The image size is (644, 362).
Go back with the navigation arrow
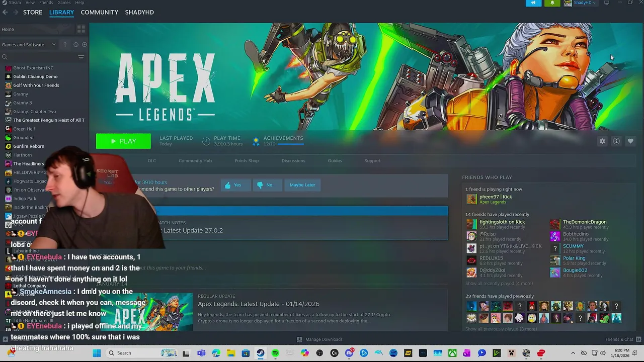point(5,12)
